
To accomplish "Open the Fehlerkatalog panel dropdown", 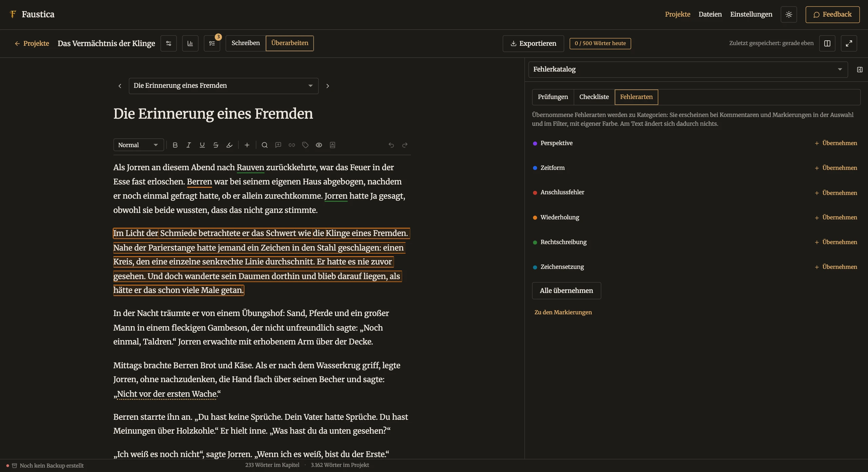I will 688,70.
